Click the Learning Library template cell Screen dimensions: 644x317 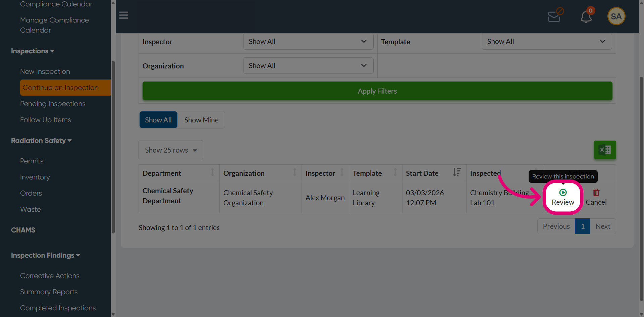376,198
